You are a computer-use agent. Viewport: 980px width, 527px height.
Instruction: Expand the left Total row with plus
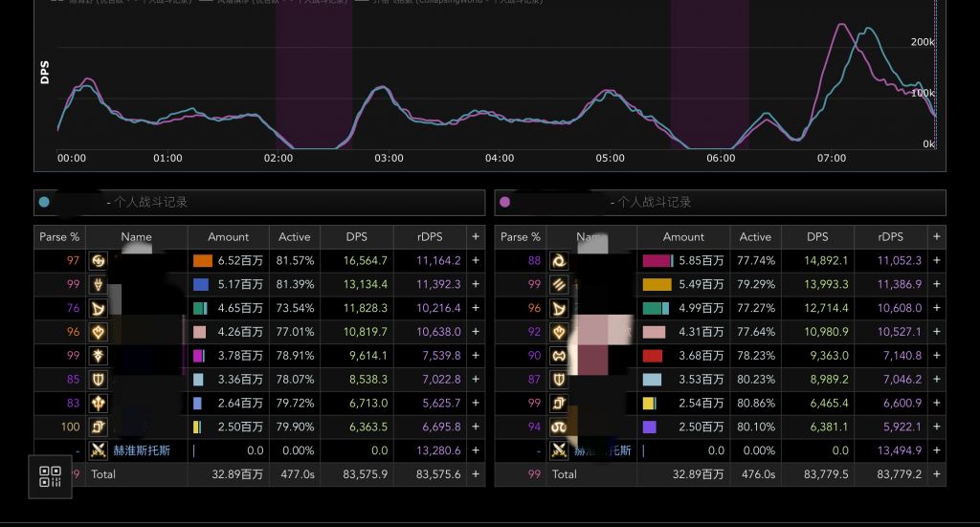click(476, 473)
